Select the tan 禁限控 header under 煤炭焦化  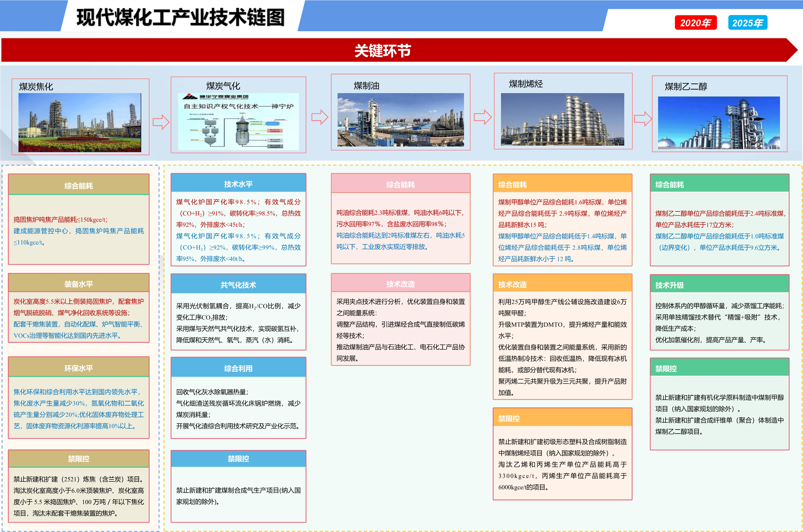click(79, 459)
